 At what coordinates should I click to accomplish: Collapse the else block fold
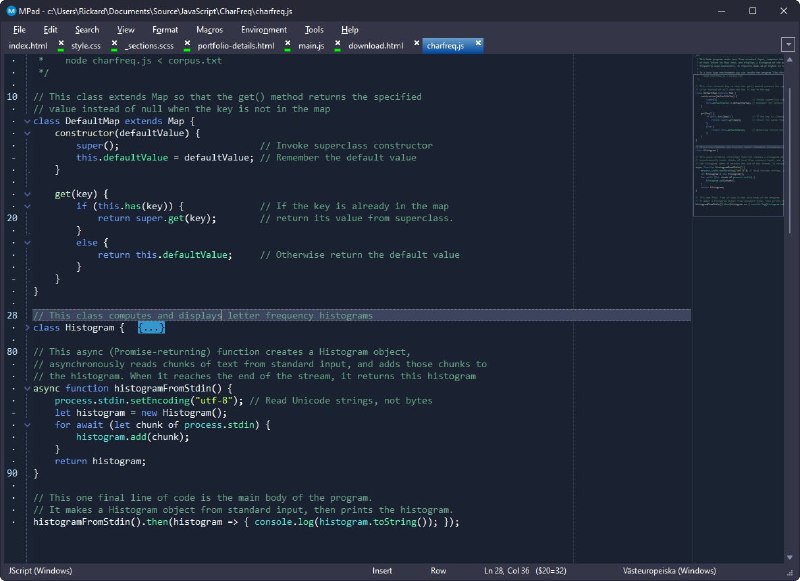click(x=28, y=243)
